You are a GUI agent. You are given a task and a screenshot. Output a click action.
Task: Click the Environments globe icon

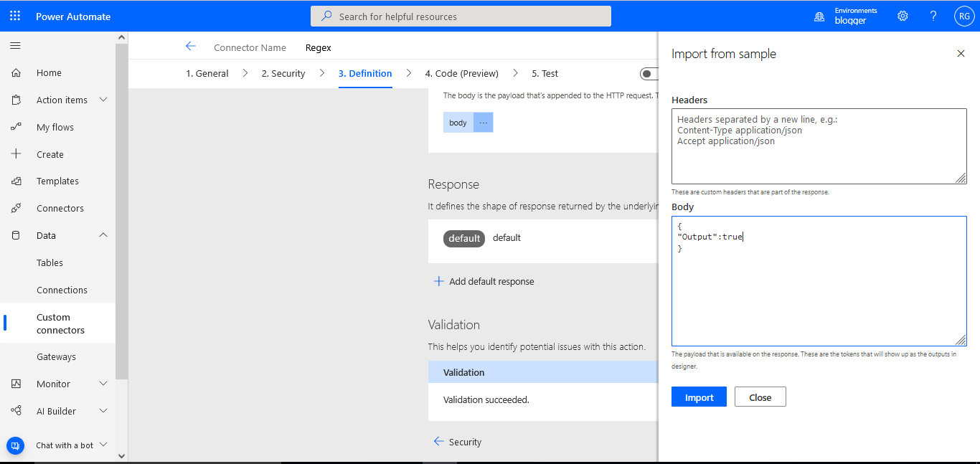[819, 16]
